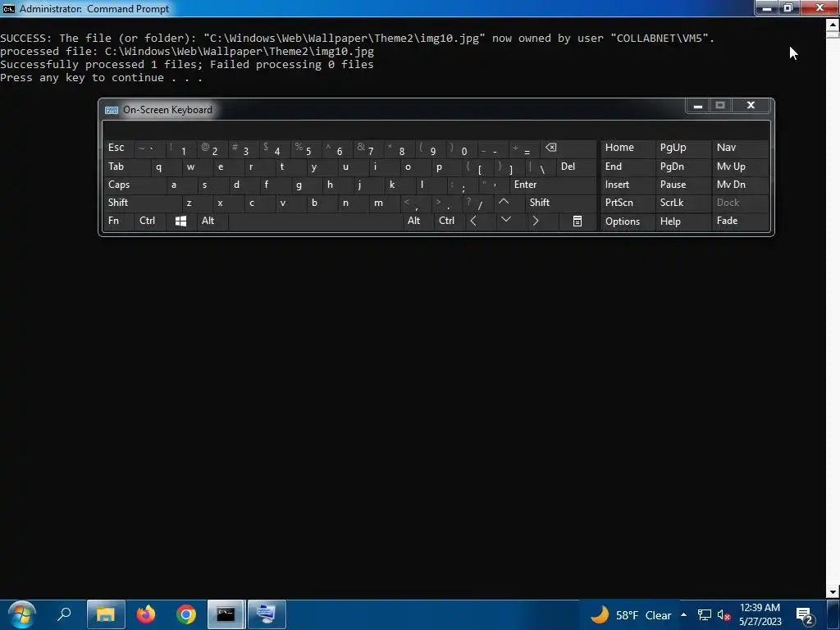This screenshot has width=840, height=630.
Task: Tap the Backspace key on On-Screen Keyboard
Action: pos(568,148)
